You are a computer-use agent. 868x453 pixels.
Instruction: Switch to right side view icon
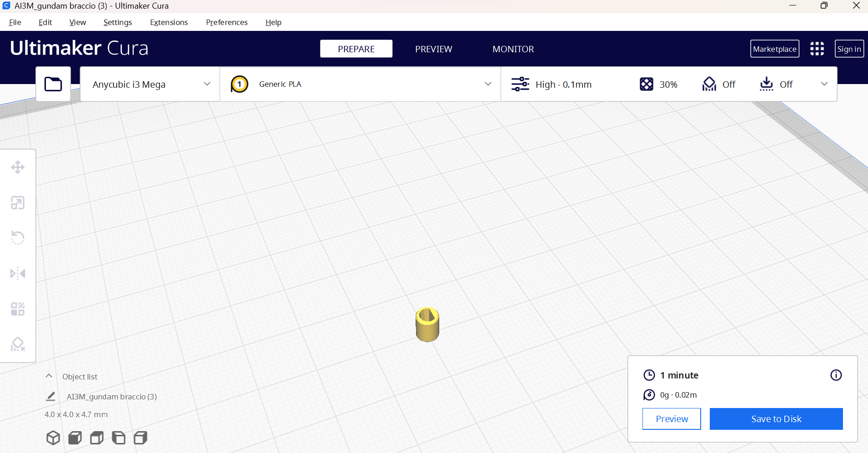(140, 438)
